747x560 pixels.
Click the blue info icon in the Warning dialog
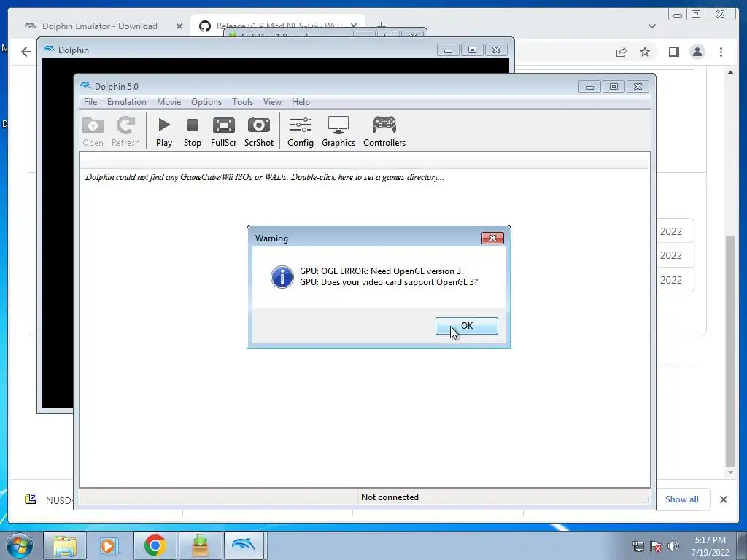click(x=282, y=276)
